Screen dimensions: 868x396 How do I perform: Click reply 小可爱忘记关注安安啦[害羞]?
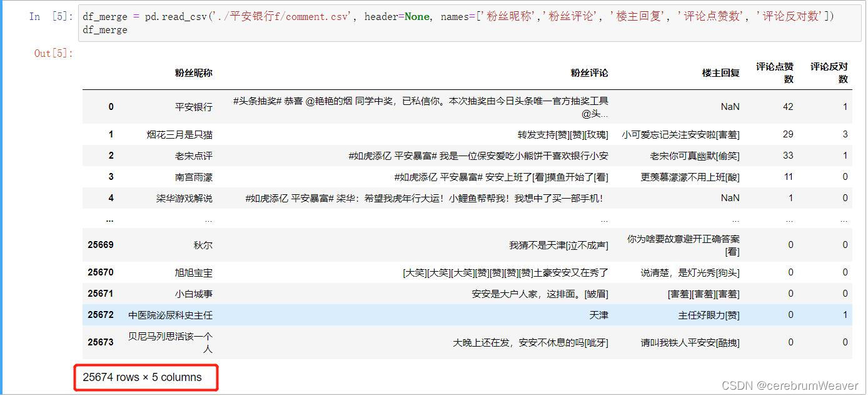(x=680, y=134)
